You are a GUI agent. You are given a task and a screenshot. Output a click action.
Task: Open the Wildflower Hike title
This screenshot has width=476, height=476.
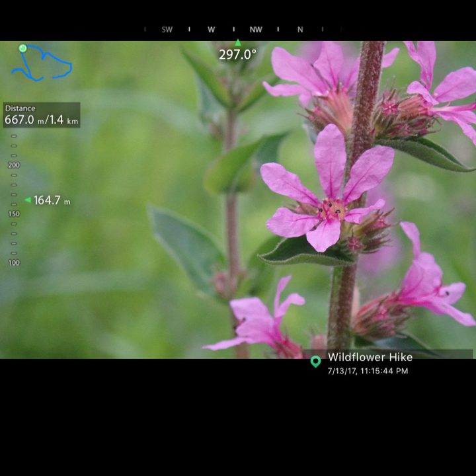pyautogui.click(x=370, y=357)
